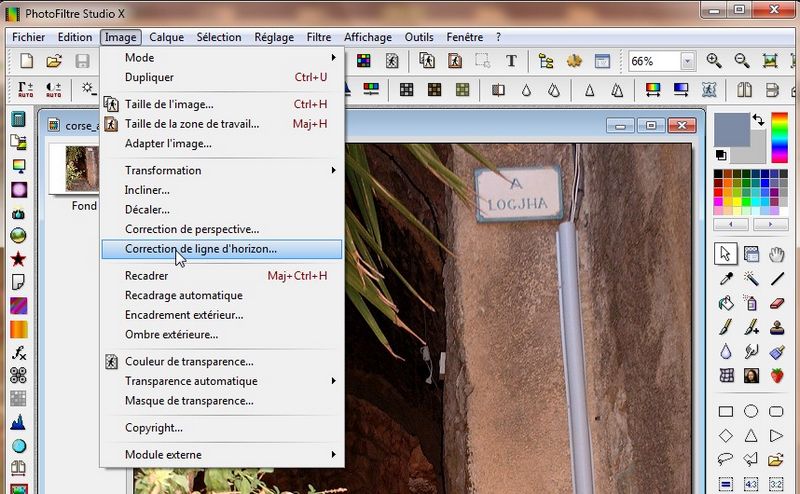The image size is (800, 494).
Task: Open the Filtre menu
Action: [319, 37]
